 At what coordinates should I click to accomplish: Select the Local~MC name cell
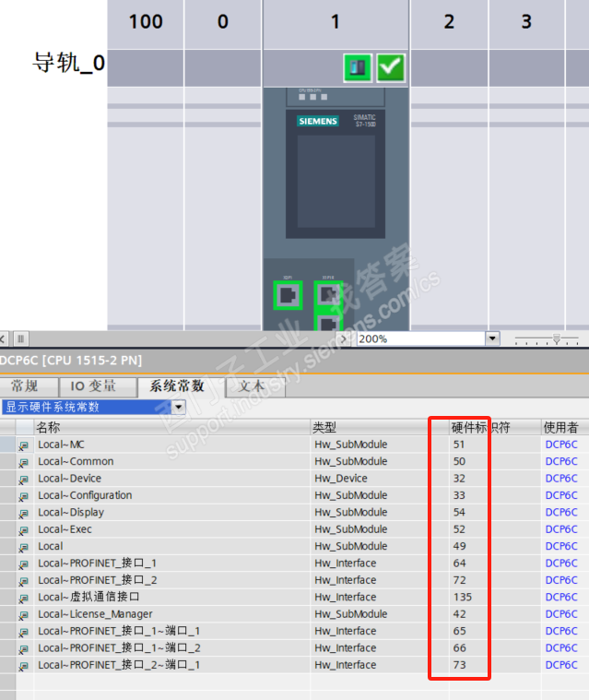point(172,445)
